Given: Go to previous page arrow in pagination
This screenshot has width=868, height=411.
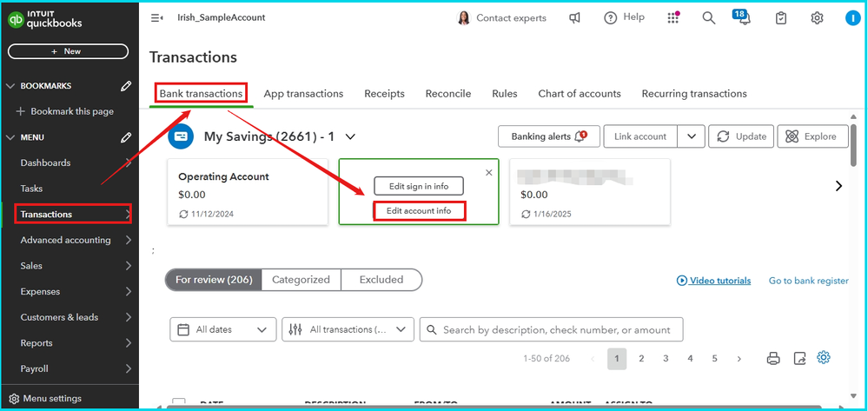Looking at the screenshot, I should coord(593,359).
